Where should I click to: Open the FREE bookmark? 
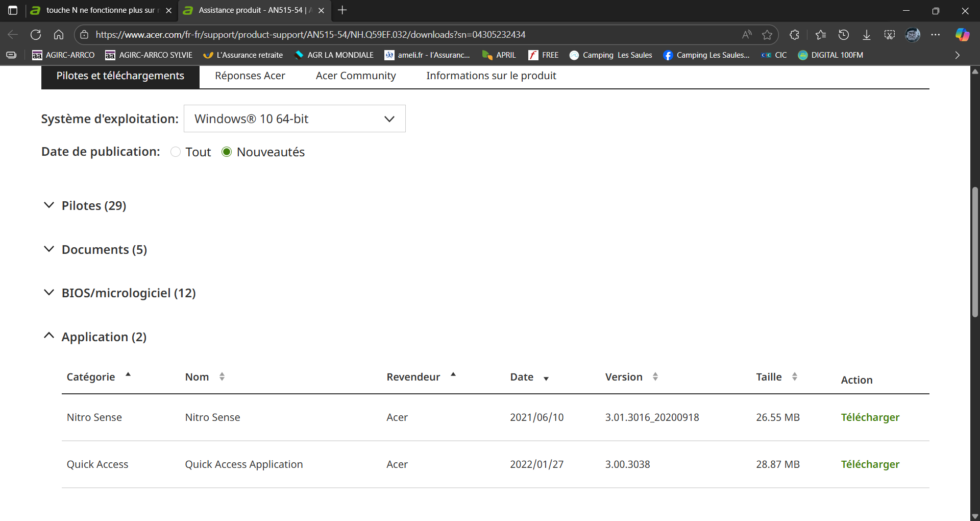[x=544, y=55]
